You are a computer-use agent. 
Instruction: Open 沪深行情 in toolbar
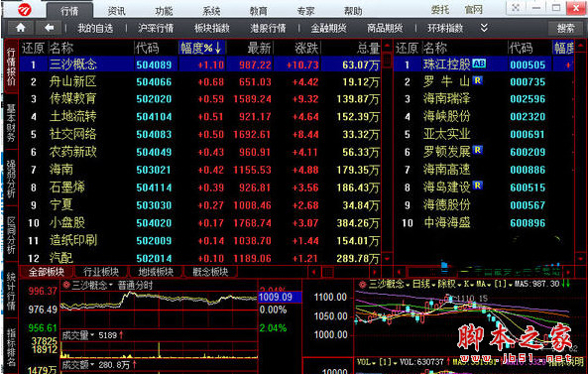156,28
